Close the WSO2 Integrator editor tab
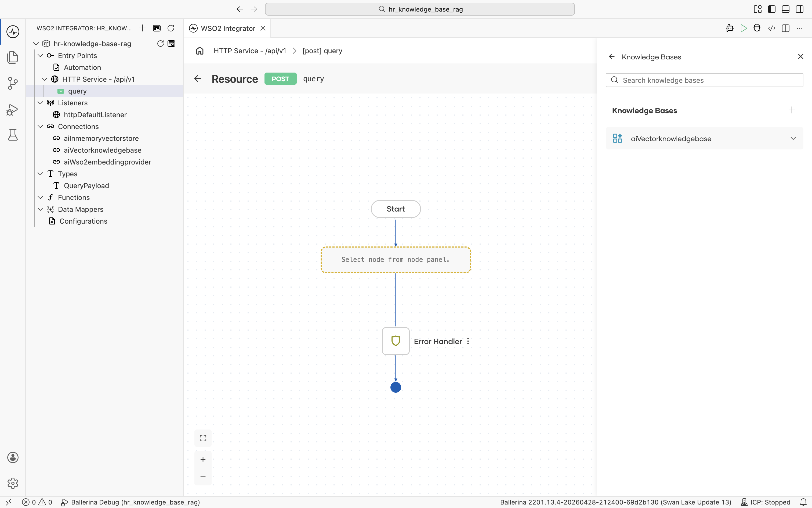The height and width of the screenshot is (508, 812). point(263,28)
